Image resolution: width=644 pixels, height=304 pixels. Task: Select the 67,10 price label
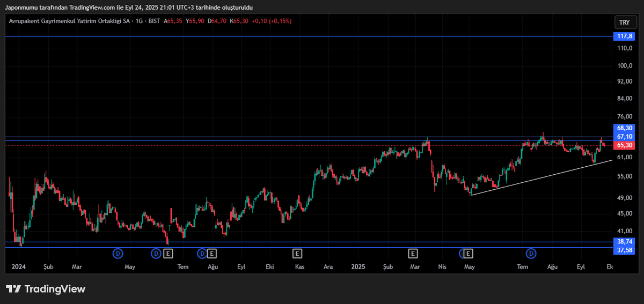623,137
